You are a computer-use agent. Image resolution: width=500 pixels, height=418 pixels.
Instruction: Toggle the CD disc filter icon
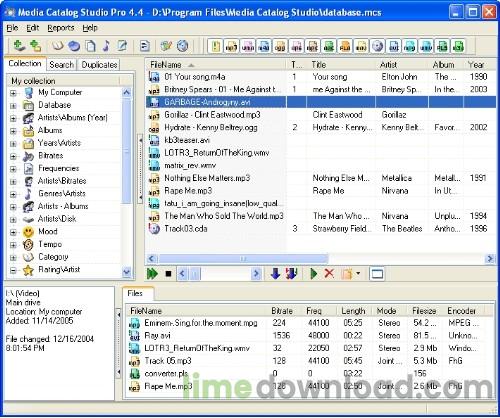click(377, 46)
